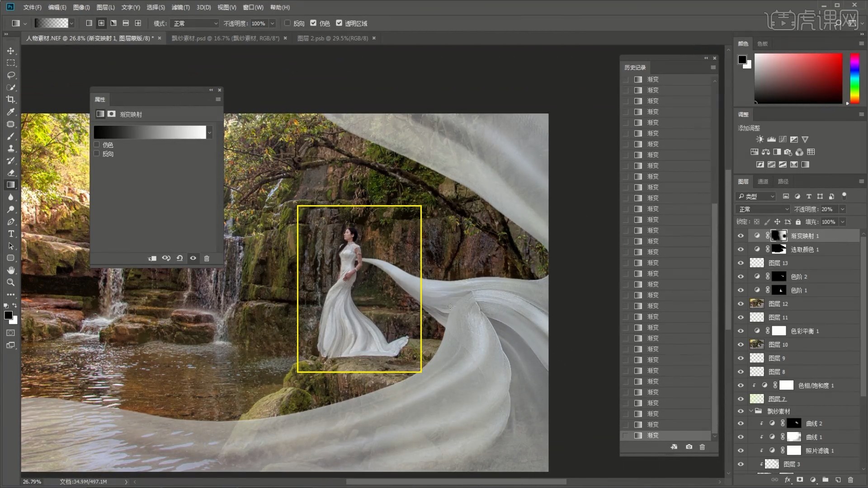Hide the 图层 13 layer

point(741,263)
